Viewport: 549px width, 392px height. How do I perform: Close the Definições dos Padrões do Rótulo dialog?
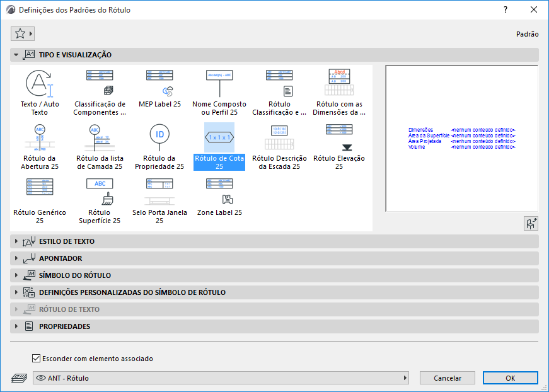click(534, 10)
